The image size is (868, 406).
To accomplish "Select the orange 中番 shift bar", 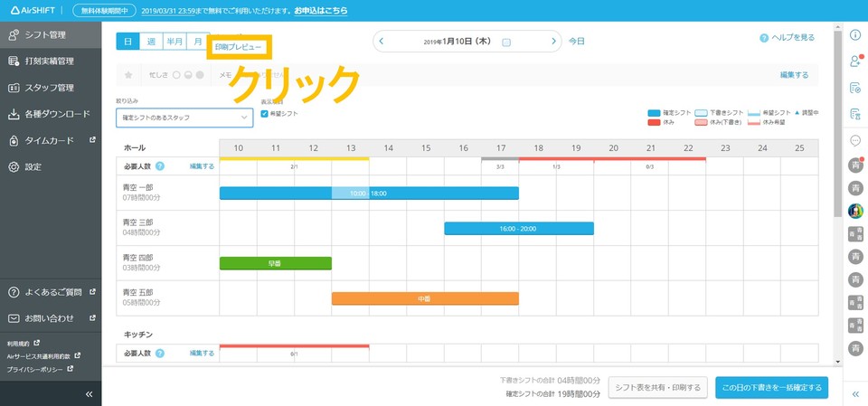I will click(425, 298).
